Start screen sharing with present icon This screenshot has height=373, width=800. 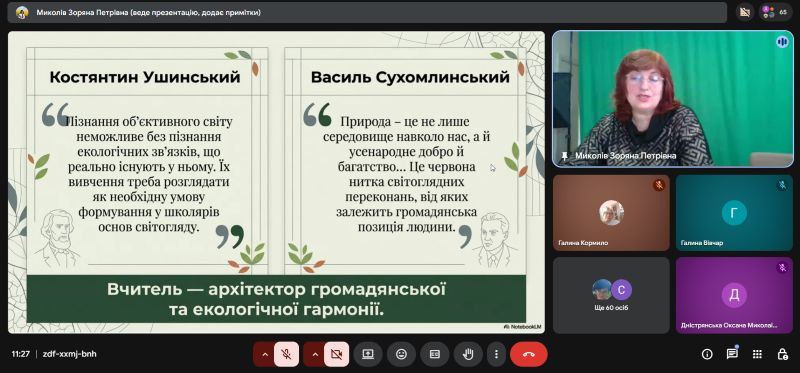pyautogui.click(x=368, y=354)
